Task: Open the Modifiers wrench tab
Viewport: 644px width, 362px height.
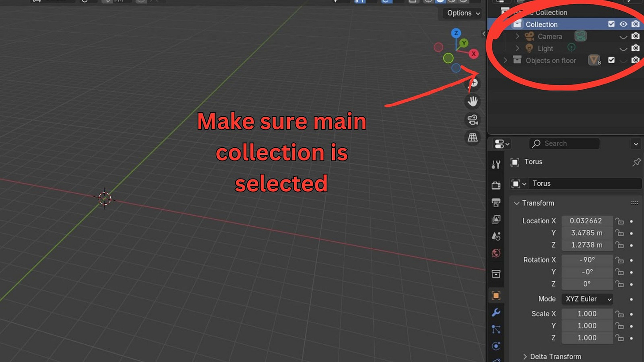Action: (x=496, y=312)
